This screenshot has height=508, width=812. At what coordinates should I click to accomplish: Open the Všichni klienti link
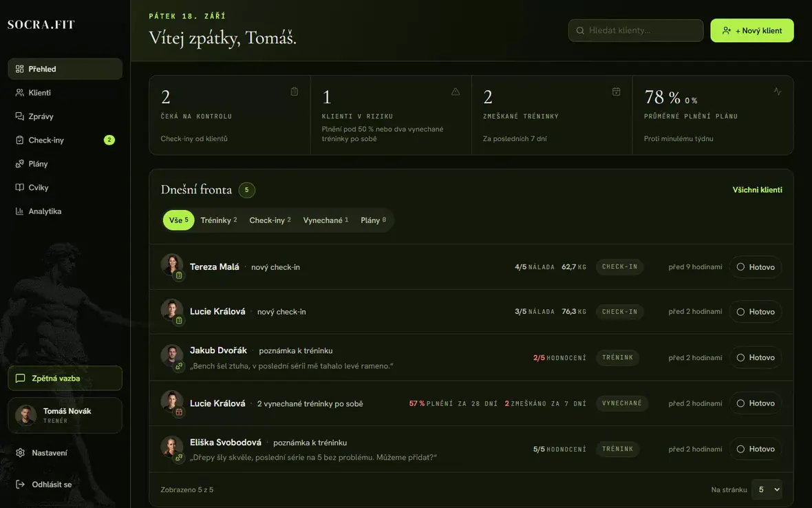(757, 190)
